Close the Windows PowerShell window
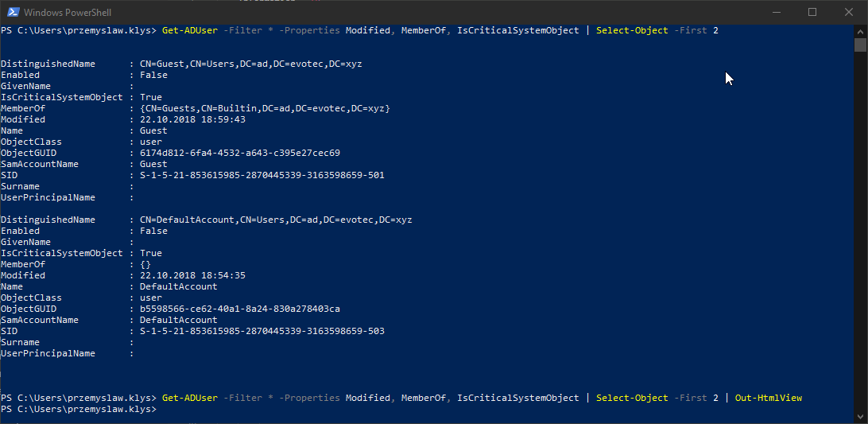This screenshot has height=424, width=868. [848, 12]
